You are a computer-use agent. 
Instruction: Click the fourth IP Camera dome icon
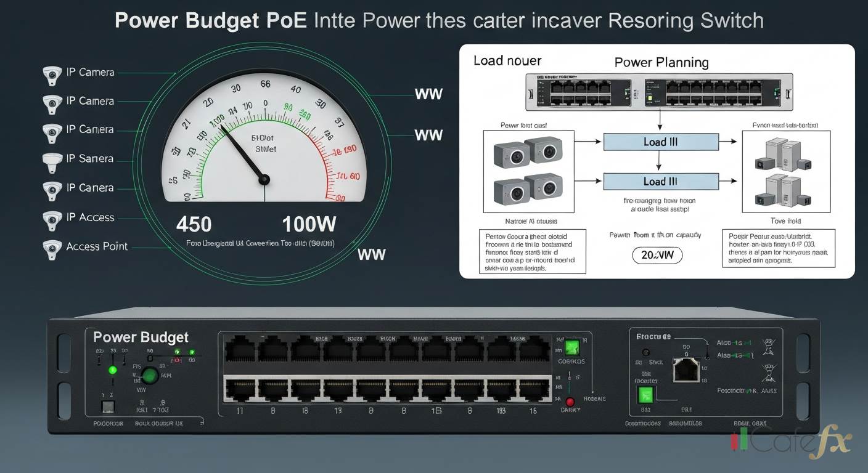(x=52, y=161)
